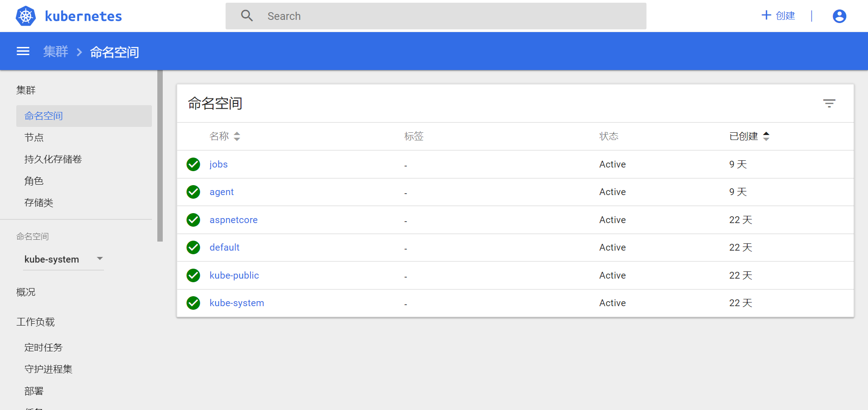Click the sidebar vertical scrollbar
The height and width of the screenshot is (410, 868).
[160, 156]
